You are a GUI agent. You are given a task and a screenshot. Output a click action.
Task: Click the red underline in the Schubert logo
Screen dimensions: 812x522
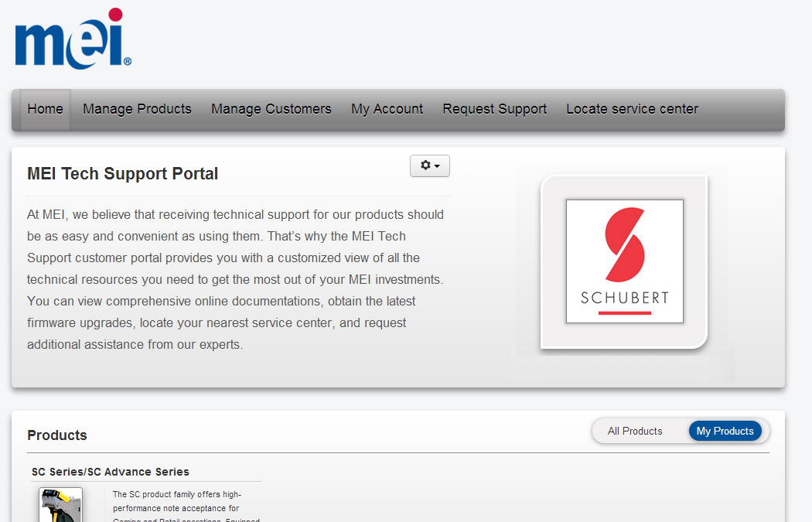point(624,313)
